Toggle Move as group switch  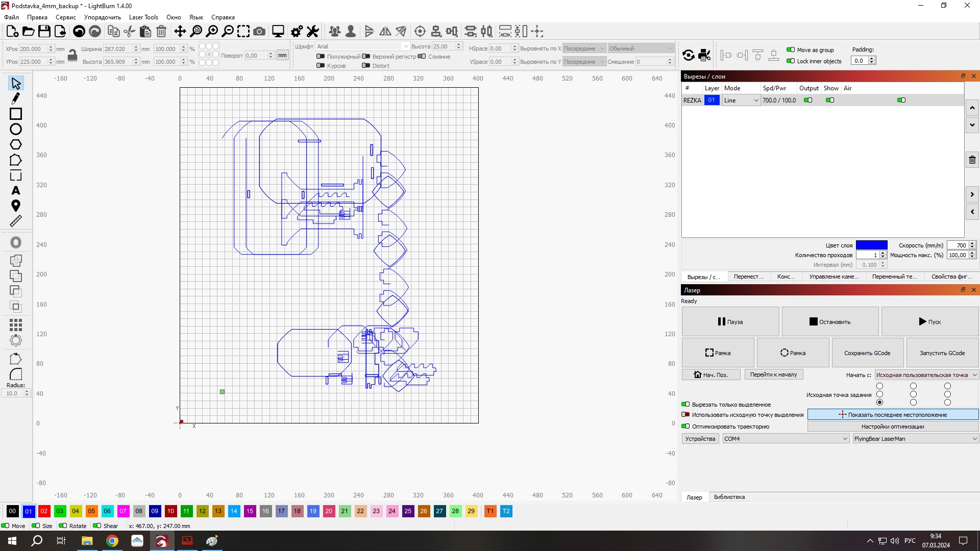tap(791, 49)
